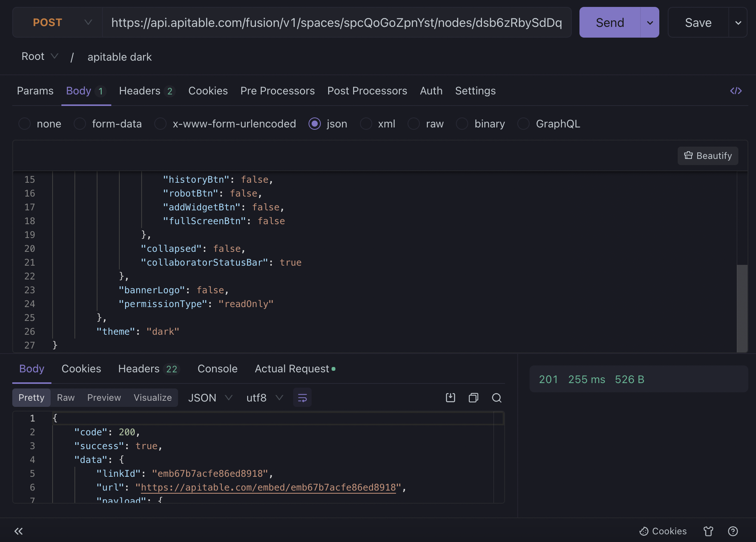Click the request URL input field
The image size is (756, 542).
coord(337,23)
